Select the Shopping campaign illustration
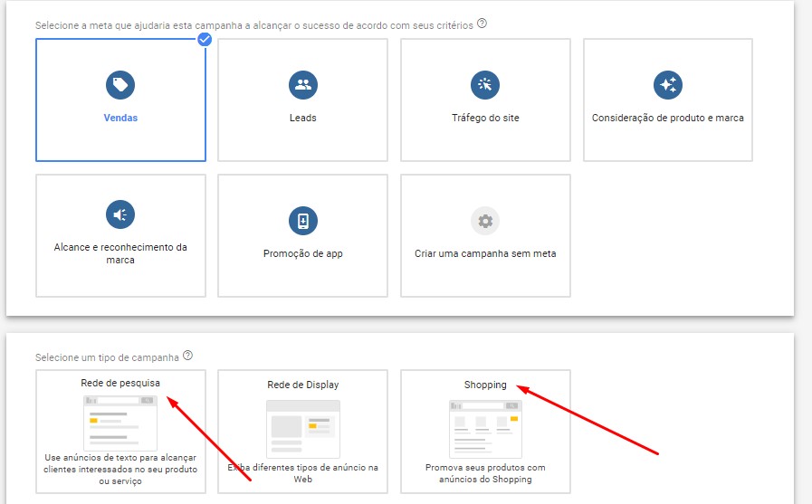 click(x=485, y=429)
